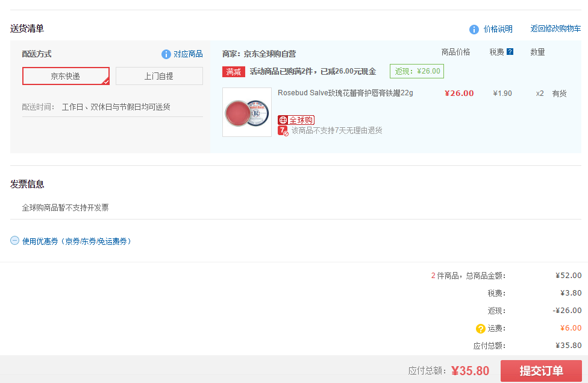The width and height of the screenshot is (588, 383).
Task: Click the delivery time 工作日、双休日与节假日均可送货
Action: tap(116, 107)
